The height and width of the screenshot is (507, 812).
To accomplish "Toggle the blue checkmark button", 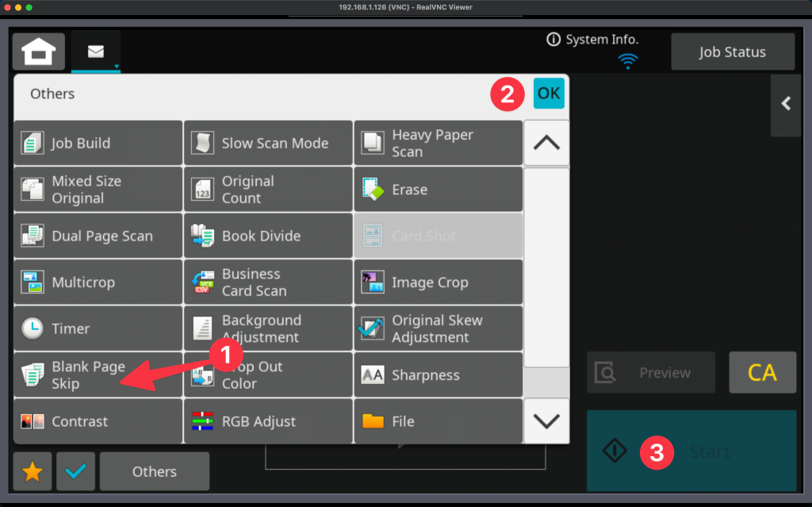I will click(76, 471).
